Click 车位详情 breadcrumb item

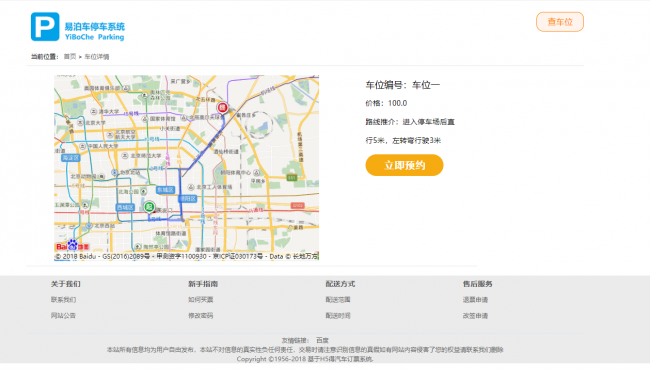coord(97,57)
